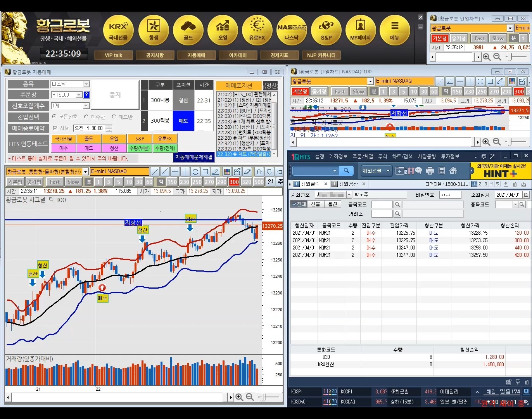Zoom in on main chart with magnifier plus
532x419 pixels.
[x=239, y=397]
